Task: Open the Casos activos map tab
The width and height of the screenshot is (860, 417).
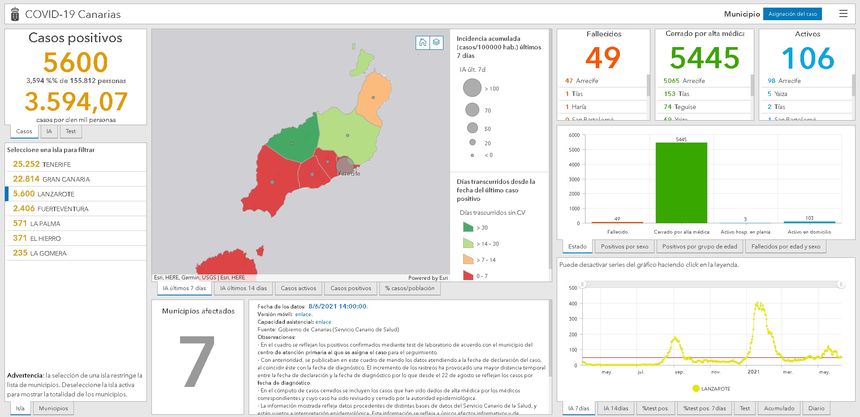Action: (298, 288)
